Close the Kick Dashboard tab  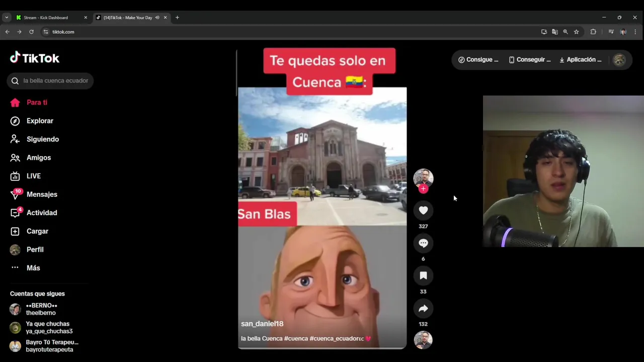pyautogui.click(x=86, y=18)
